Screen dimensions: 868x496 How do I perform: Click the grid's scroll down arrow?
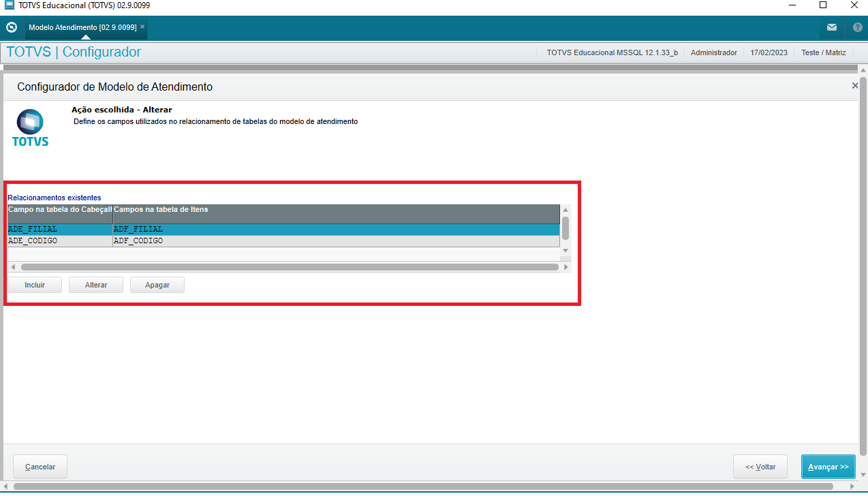pyautogui.click(x=565, y=251)
